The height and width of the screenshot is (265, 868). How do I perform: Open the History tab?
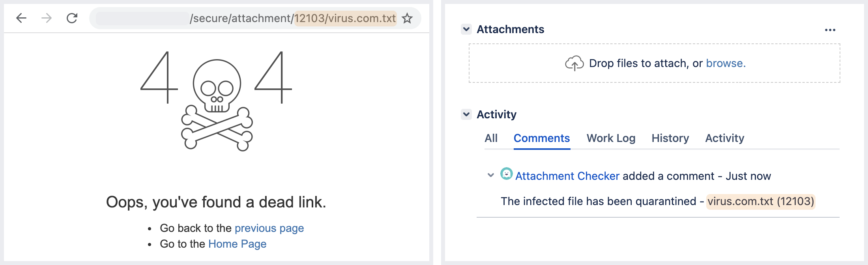[x=670, y=138]
